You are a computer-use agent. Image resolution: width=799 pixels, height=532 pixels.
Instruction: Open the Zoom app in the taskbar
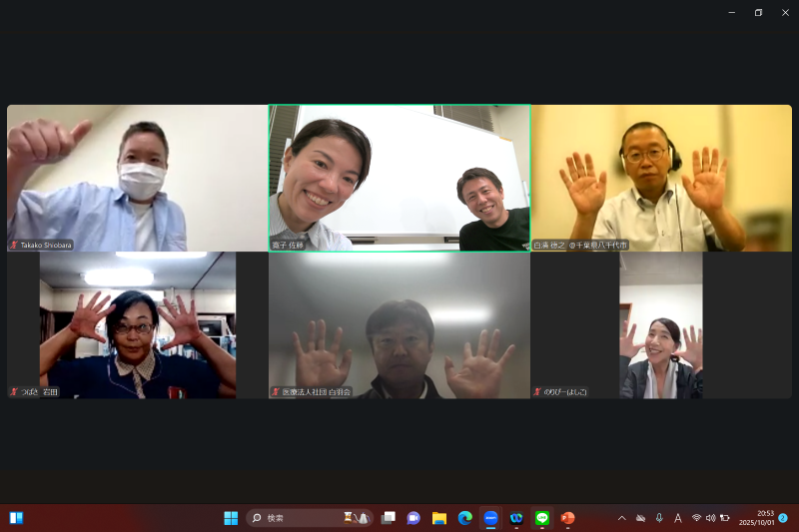[x=490, y=518]
